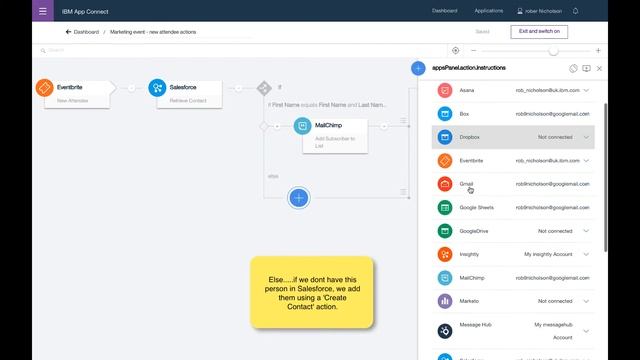
Task: Click the notifications bell icon
Action: [x=575, y=11]
